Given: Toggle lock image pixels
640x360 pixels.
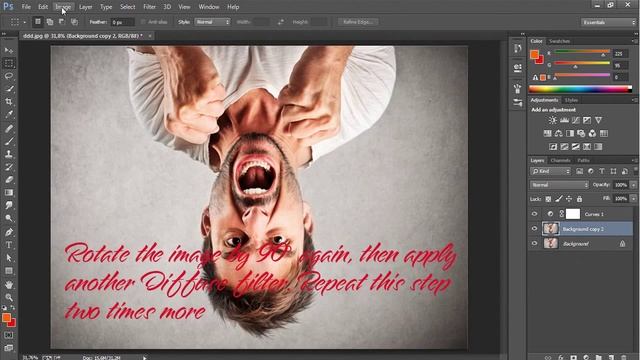Looking at the screenshot, I should pos(559,199).
